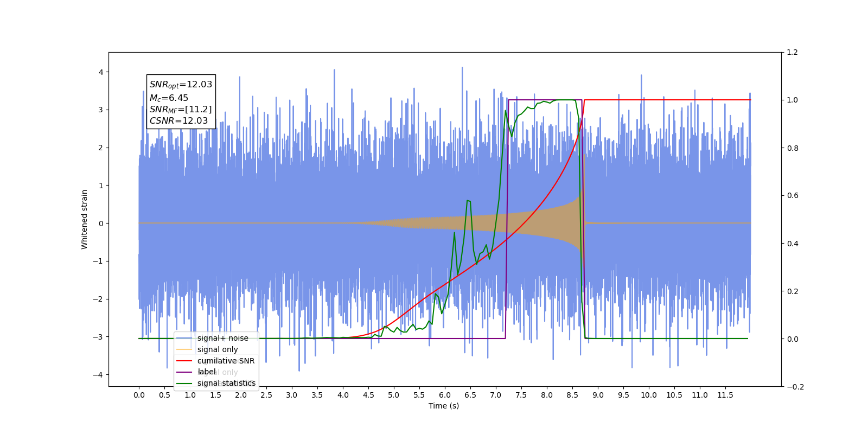868x434 pixels.
Task: Click the green signal statistics legend line
Action: [184, 383]
